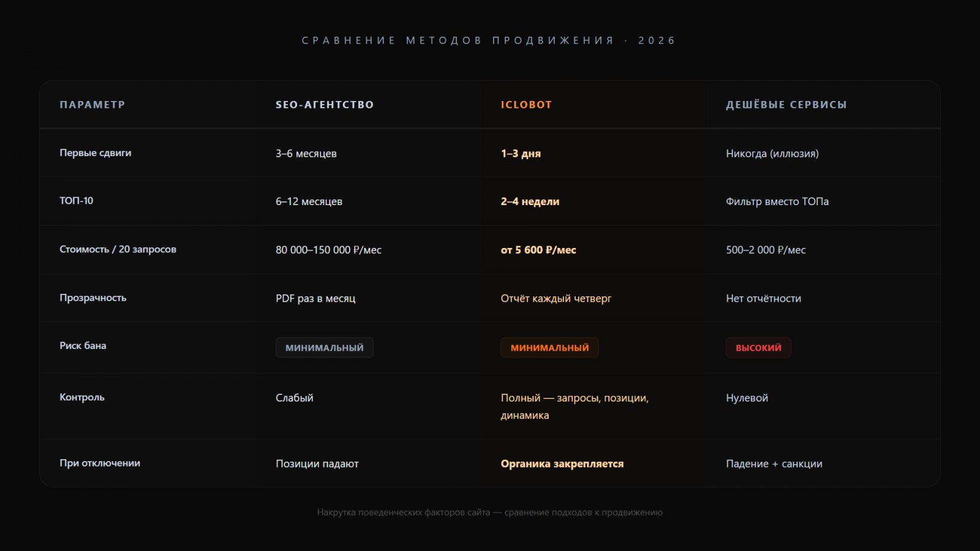Screen dimensions: 980x551
Task: Click the ICLOBOT column header
Action: [x=526, y=105]
